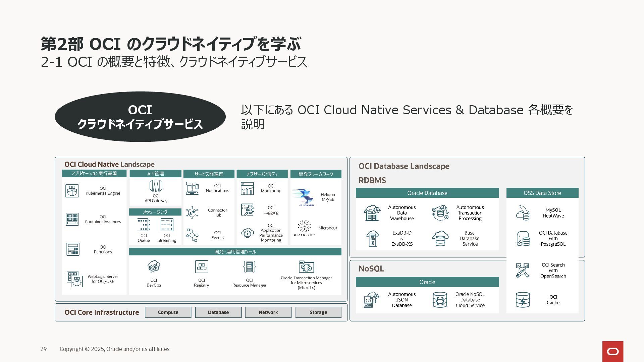Click the OCI Cache database icon
644x362 pixels.
point(523,300)
